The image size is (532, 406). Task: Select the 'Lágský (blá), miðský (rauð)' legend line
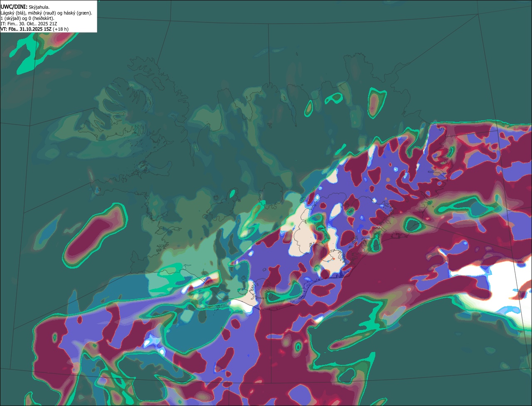click(47, 13)
